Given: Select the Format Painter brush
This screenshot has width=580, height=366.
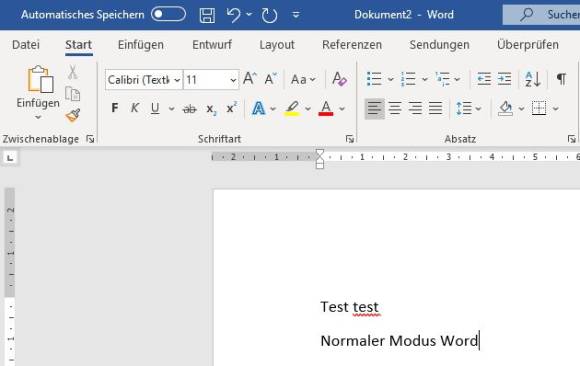Looking at the screenshot, I should (73, 115).
